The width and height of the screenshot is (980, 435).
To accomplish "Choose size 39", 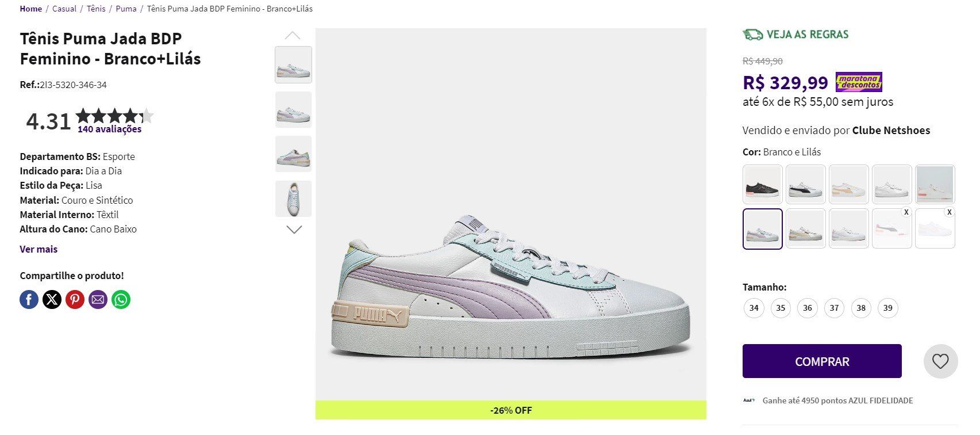I will click(887, 308).
